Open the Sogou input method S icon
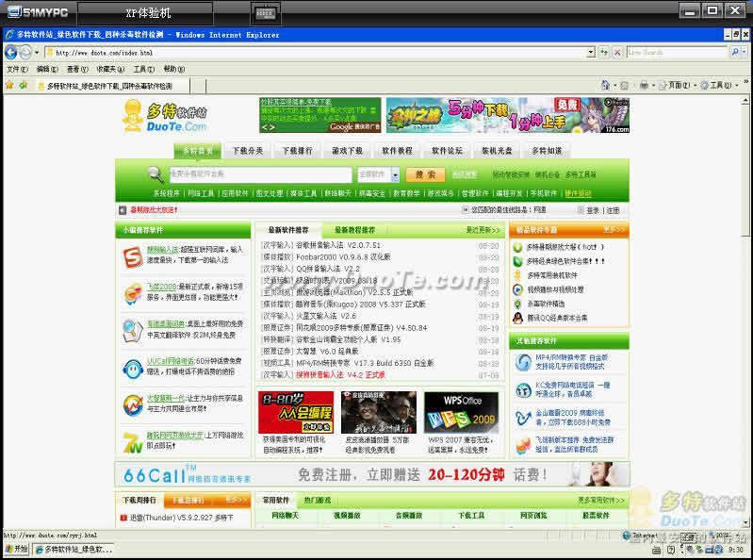This screenshot has width=753, height=560. [x=133, y=256]
